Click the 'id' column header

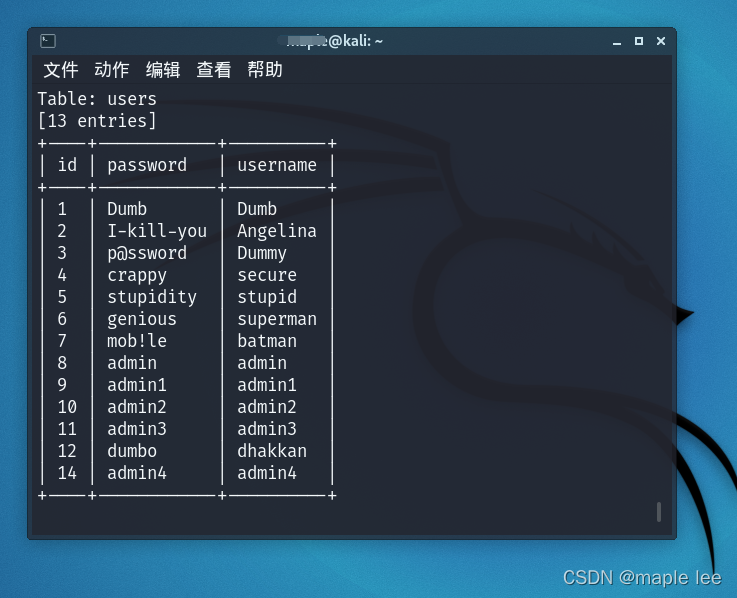67,165
